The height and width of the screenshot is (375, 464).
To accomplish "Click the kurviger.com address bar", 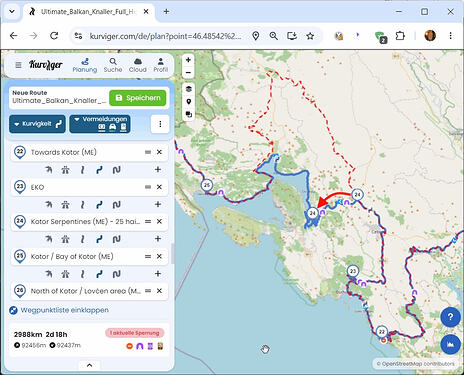I will [165, 36].
